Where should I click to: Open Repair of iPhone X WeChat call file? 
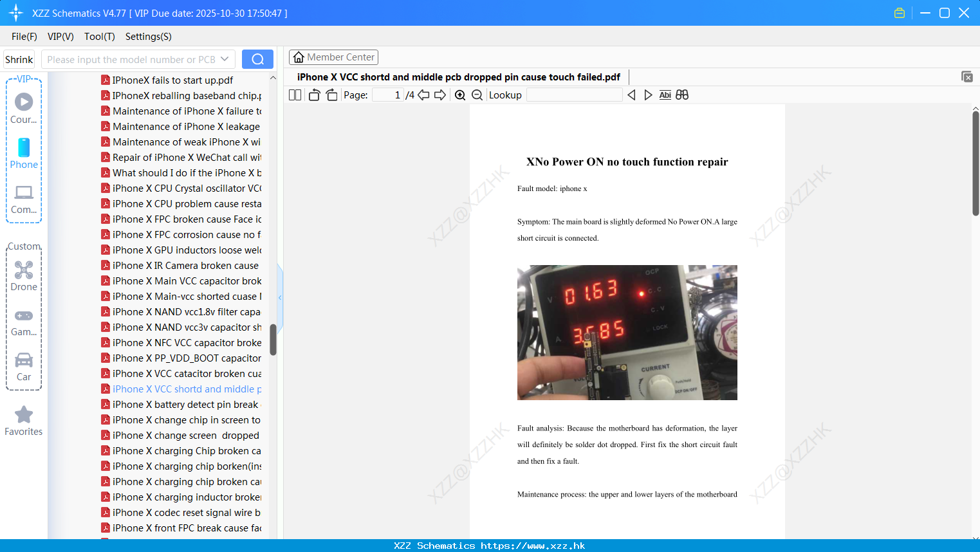pos(181,158)
